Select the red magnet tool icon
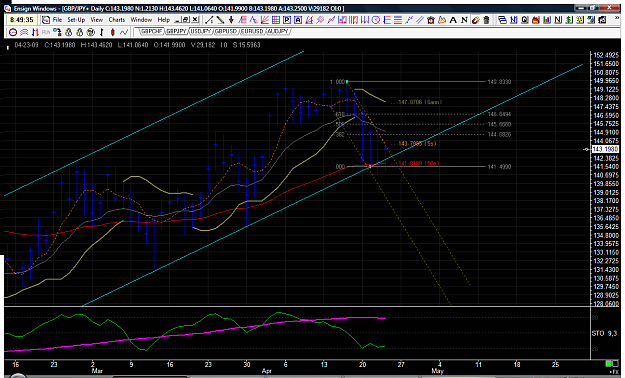The height and width of the screenshot is (378, 625). click(476, 20)
